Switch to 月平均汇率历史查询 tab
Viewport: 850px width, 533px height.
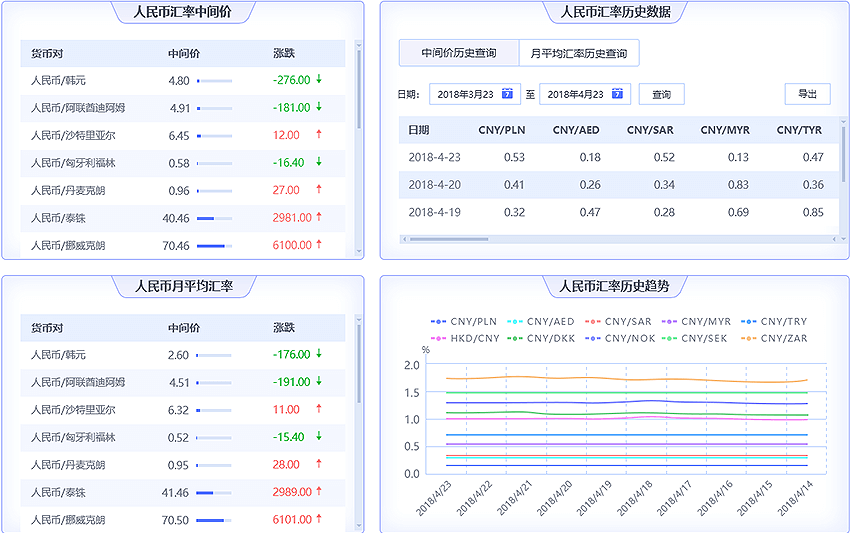579,53
